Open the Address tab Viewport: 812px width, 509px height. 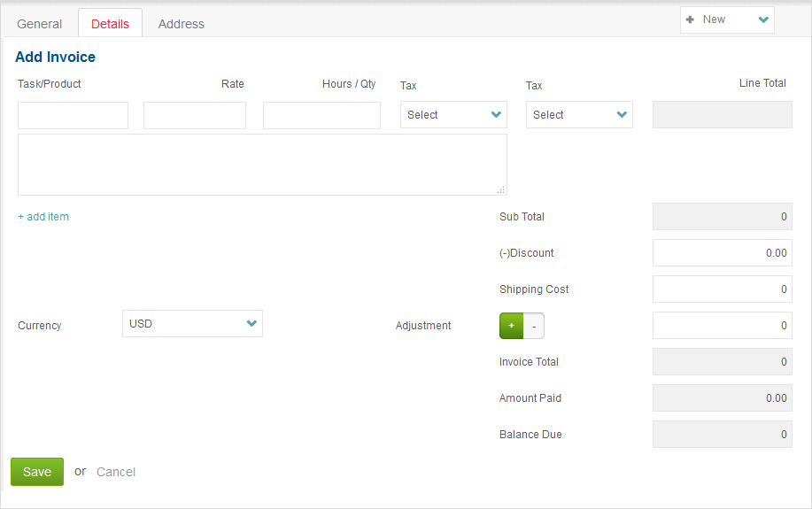[x=182, y=24]
